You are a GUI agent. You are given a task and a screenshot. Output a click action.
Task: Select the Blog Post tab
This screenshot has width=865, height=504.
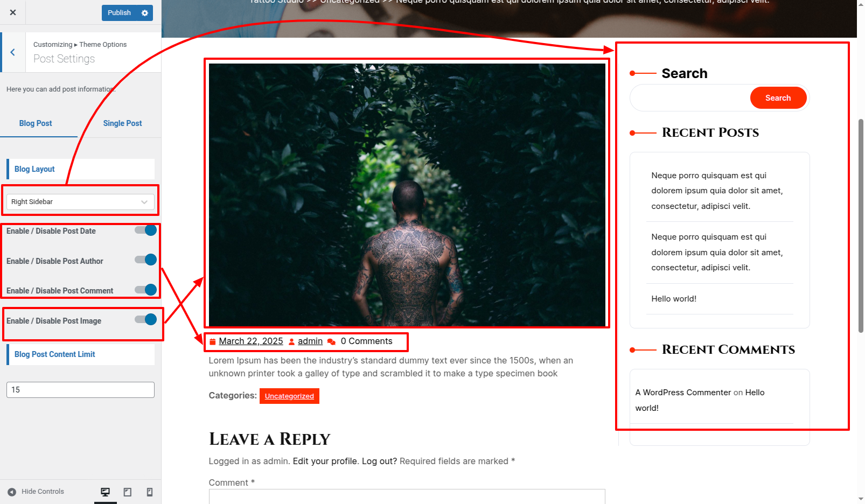36,123
